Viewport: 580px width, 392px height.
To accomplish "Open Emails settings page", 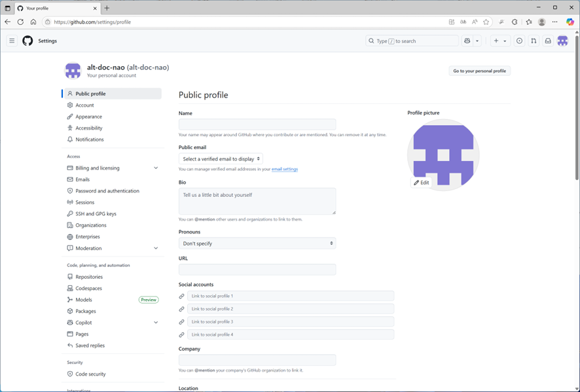I will point(113,179).
